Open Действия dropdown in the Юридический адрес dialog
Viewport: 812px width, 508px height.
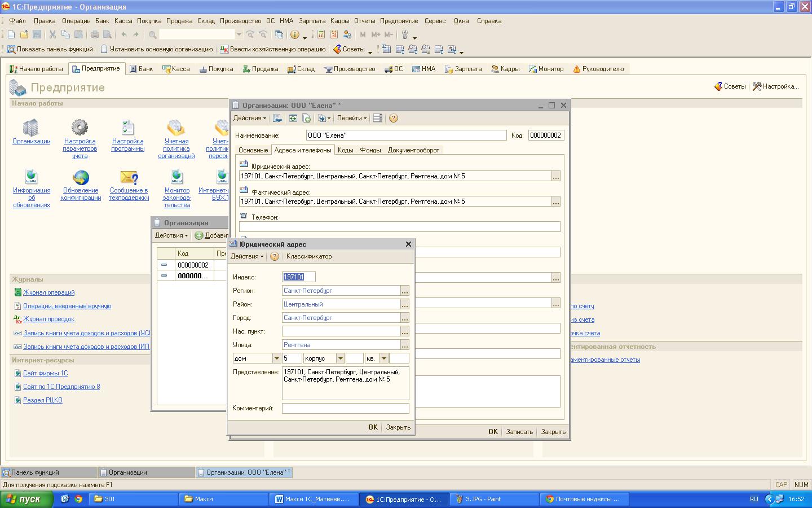tap(247, 256)
